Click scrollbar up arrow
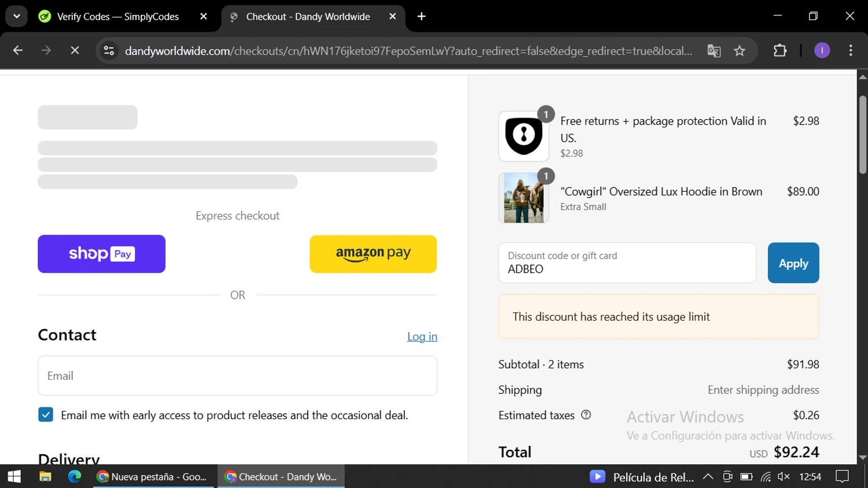 (x=863, y=76)
